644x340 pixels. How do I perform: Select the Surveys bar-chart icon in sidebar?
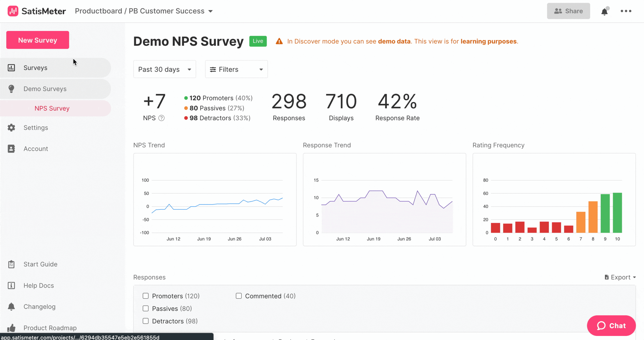pos(11,67)
